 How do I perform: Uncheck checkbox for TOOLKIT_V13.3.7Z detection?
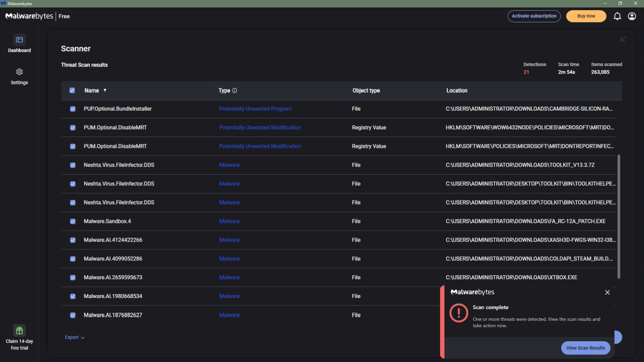[x=73, y=165]
